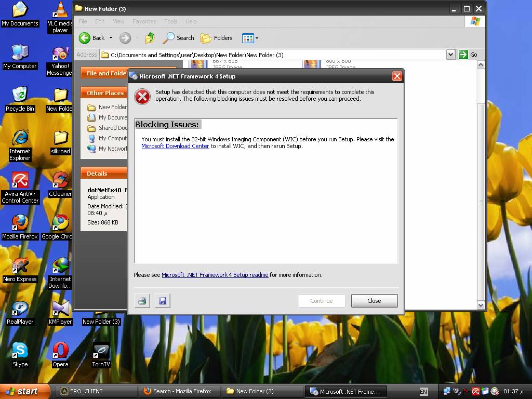This screenshot has width=532, height=399.
Task: Select the Internet Download Manager desktop icon
Action: (60, 273)
